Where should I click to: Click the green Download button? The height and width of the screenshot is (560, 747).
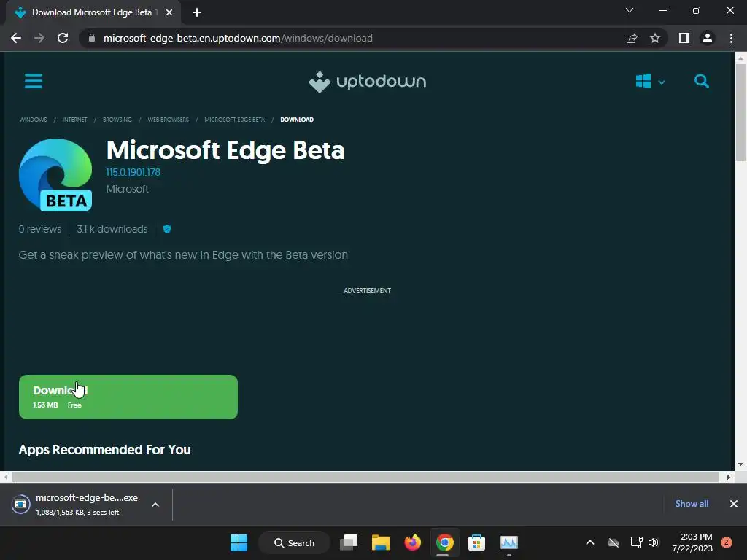tap(128, 397)
